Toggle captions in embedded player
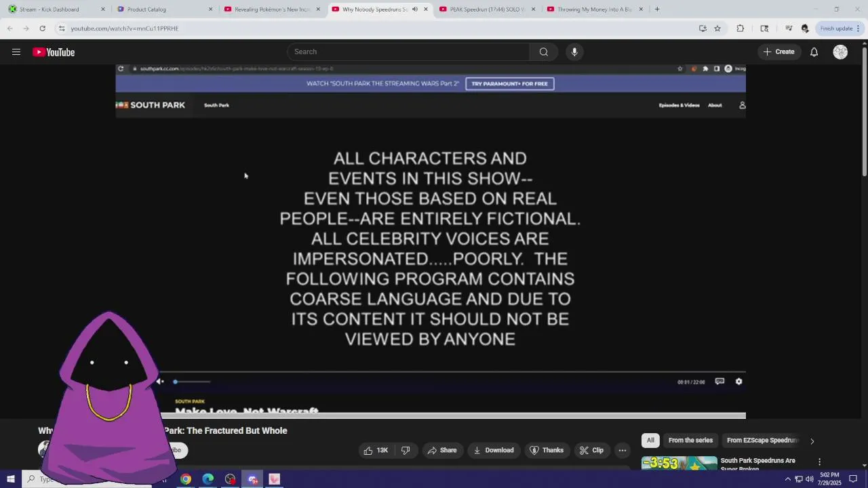The image size is (868, 488). coord(719,382)
